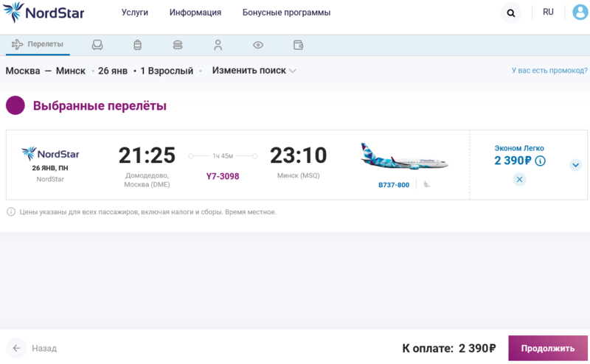This screenshot has height=364, width=590.
Task: Remove selected flight with X button
Action: pyautogui.click(x=519, y=179)
